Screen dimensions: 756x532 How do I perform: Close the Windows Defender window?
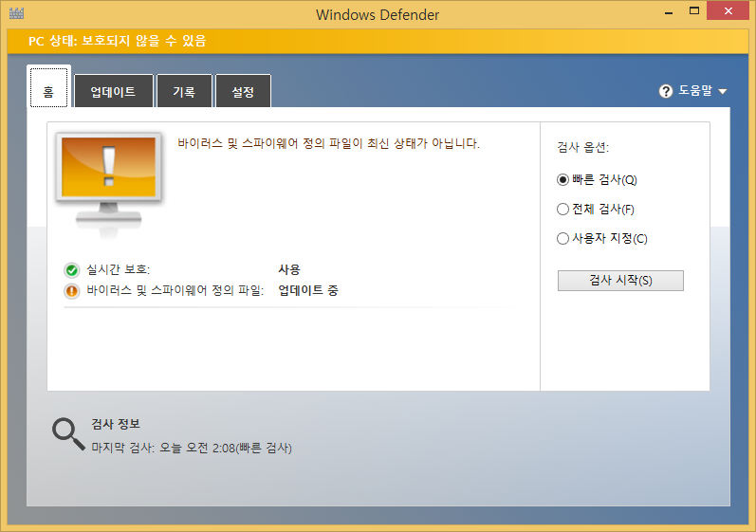click(728, 10)
